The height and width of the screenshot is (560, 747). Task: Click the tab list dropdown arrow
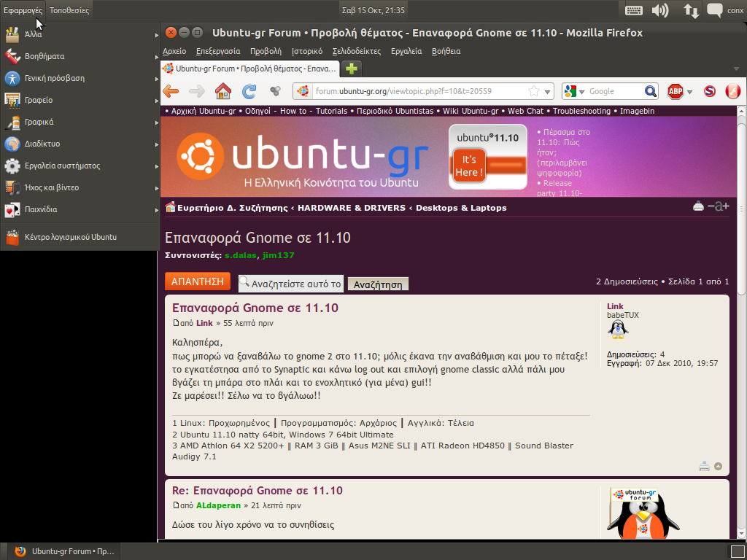tap(736, 69)
